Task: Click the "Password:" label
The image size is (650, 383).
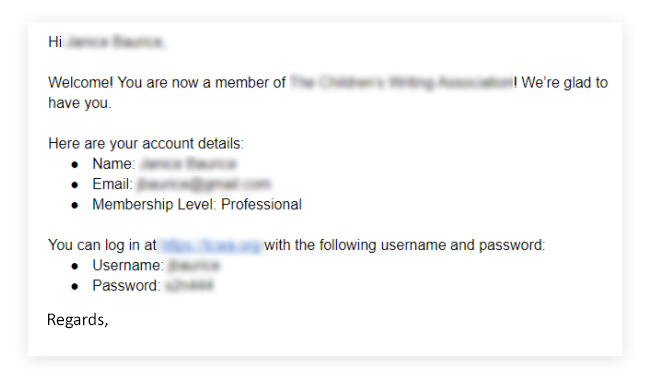Action: pos(126,286)
